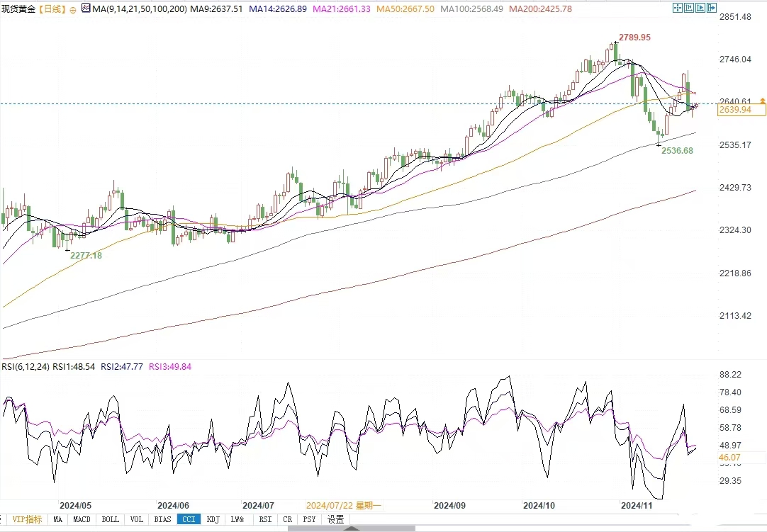Click the horizontal scrollbar thumb at bottom
The height and width of the screenshot is (532, 767).
tap(351, 528)
